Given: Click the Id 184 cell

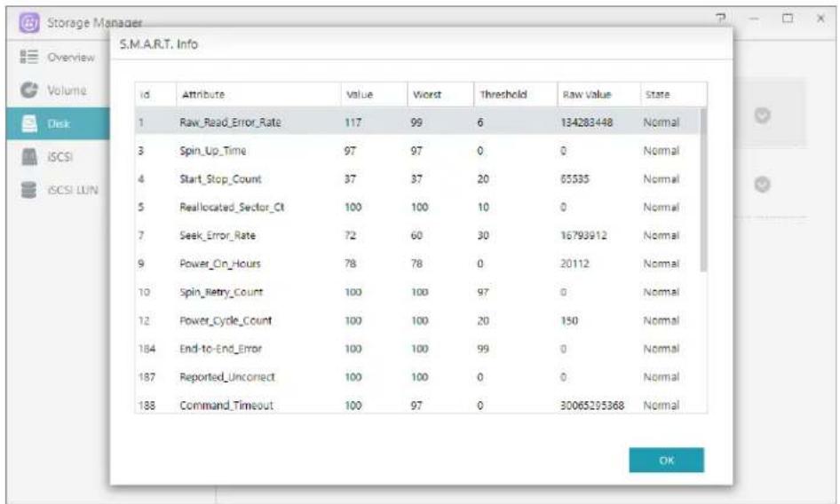Looking at the screenshot, I should (x=147, y=349).
